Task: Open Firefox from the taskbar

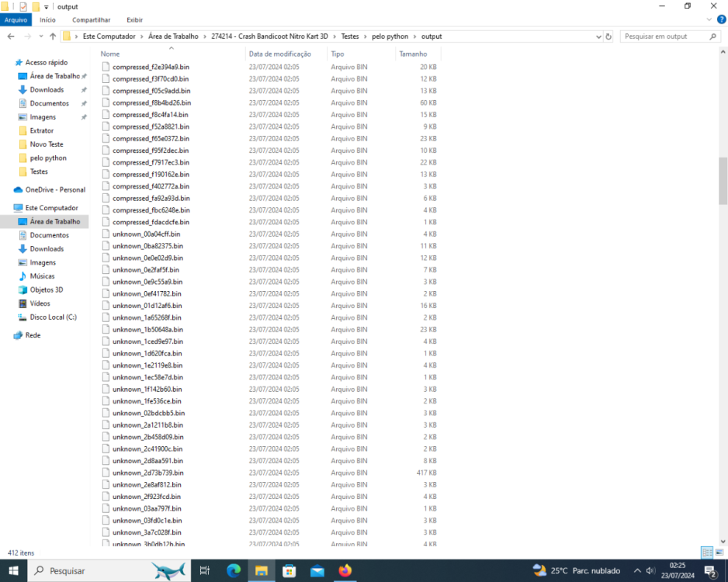Action: [345, 570]
